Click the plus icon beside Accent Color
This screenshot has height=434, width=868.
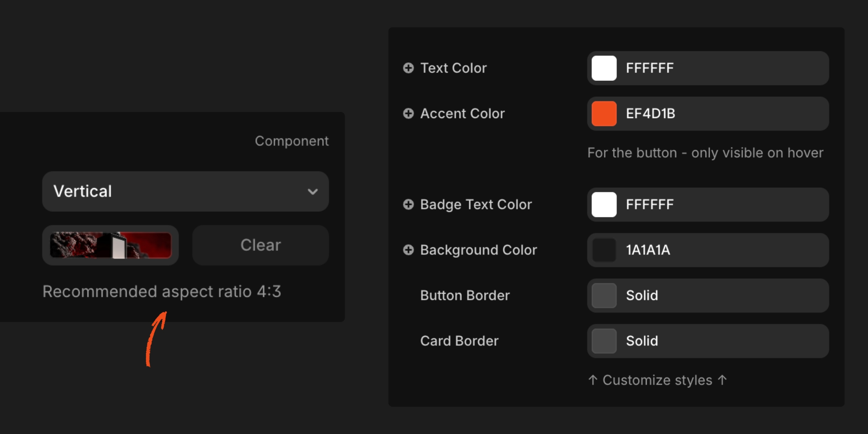coord(408,114)
